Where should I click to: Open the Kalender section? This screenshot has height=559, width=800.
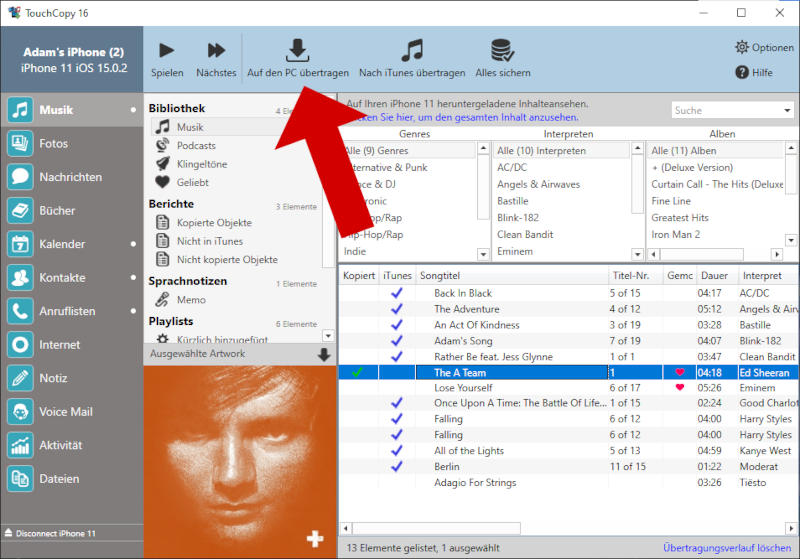point(71,244)
